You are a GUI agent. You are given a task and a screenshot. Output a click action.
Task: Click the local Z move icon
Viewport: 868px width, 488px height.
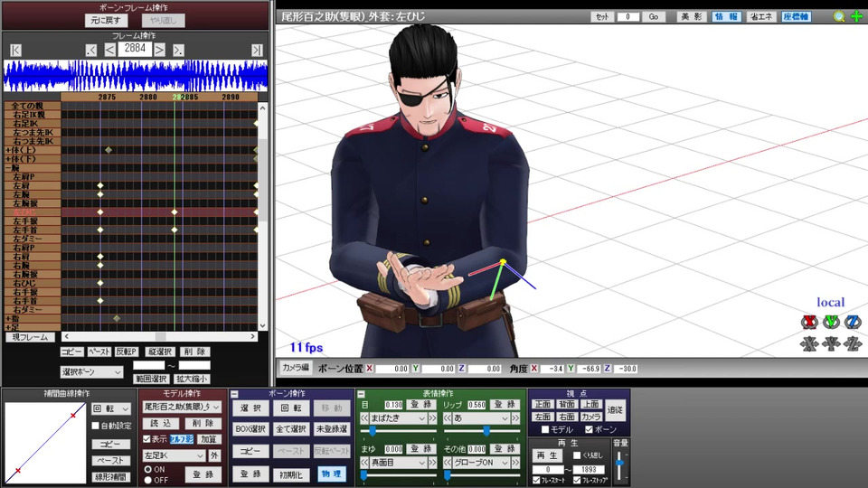tap(853, 344)
